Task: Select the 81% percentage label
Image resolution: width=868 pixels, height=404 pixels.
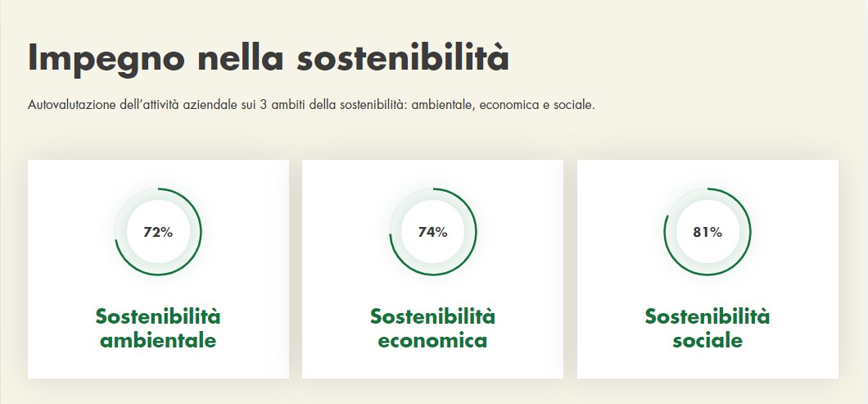Action: (x=708, y=232)
